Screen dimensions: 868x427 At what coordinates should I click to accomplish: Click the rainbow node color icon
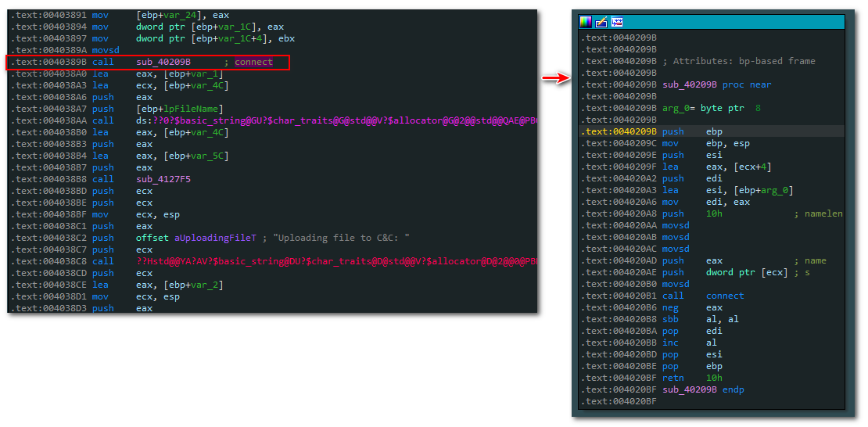point(585,22)
